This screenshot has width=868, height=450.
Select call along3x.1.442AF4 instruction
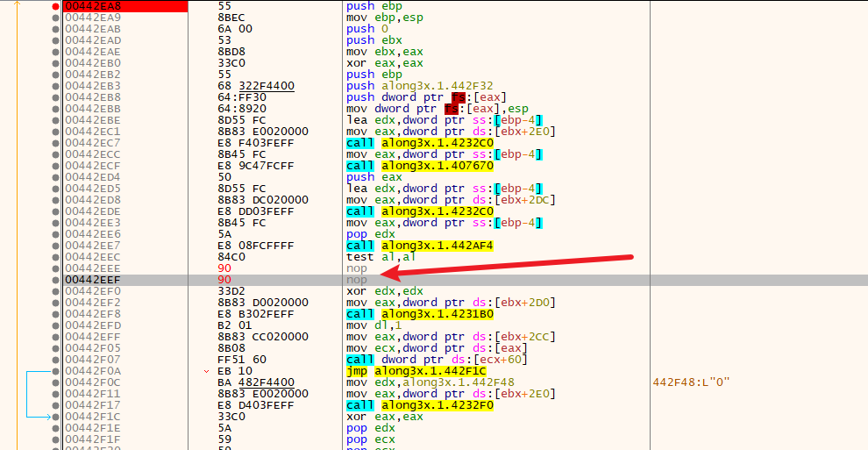[420, 246]
